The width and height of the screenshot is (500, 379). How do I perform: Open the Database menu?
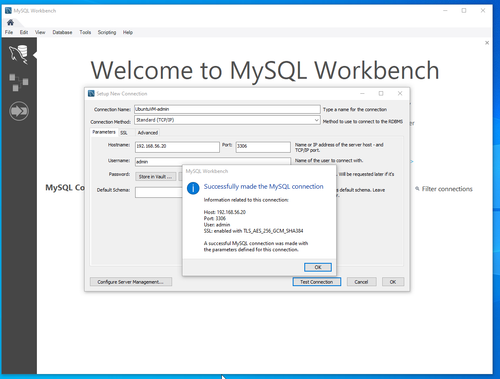click(62, 32)
